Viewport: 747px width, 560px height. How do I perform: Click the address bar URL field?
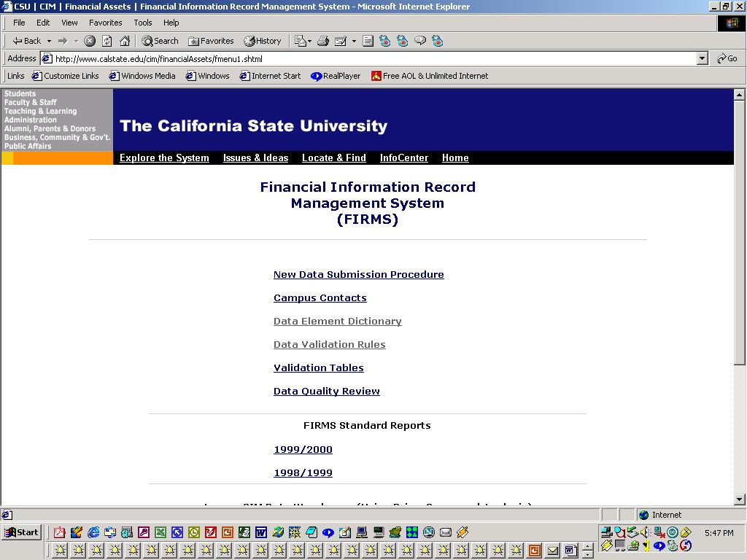coord(369,58)
